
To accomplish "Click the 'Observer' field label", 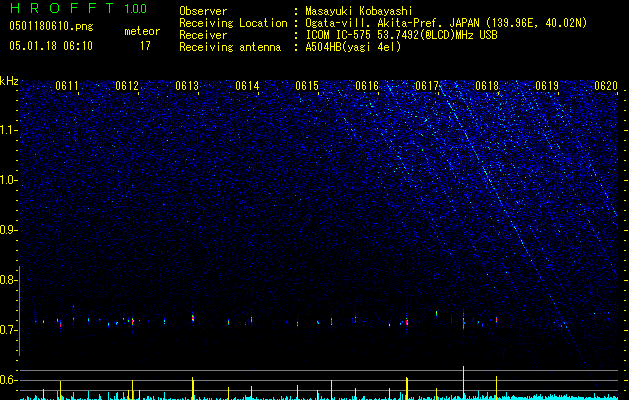I will tap(203, 11).
